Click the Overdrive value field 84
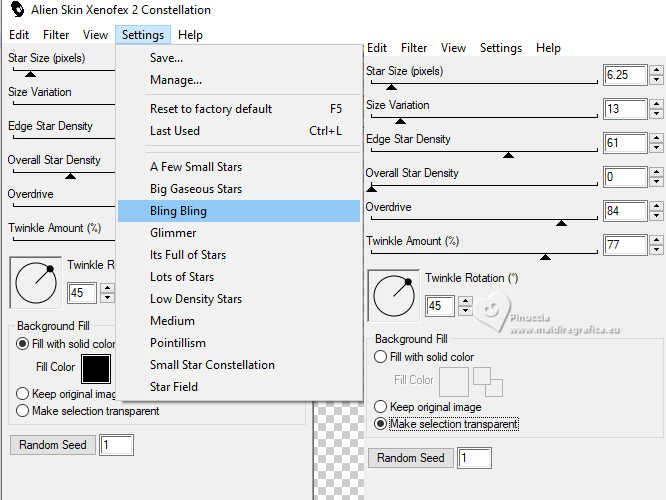 click(625, 211)
